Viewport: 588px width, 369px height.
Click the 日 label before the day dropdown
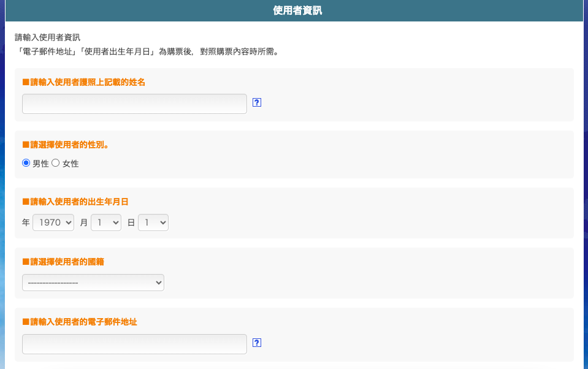[131, 223]
